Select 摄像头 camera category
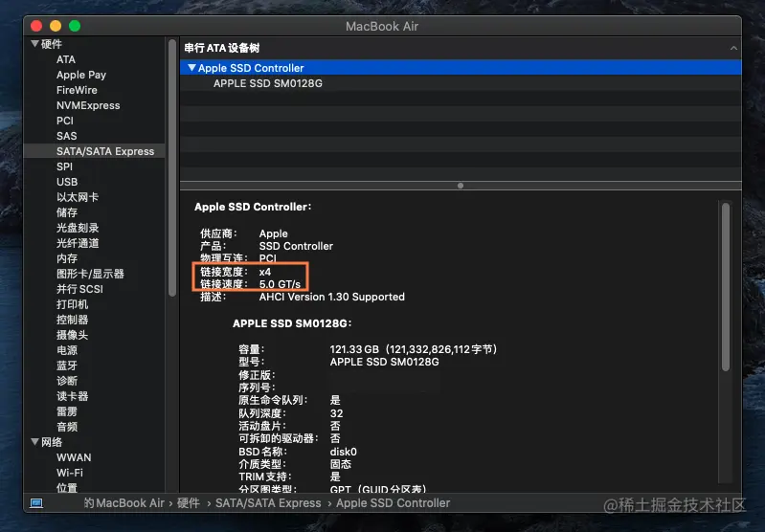This screenshot has width=765, height=532. [72, 335]
